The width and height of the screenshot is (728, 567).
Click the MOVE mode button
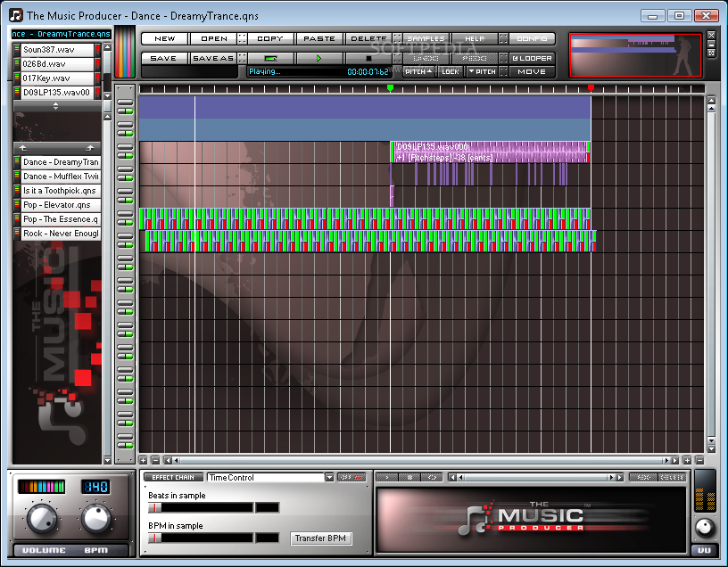pyautogui.click(x=532, y=71)
